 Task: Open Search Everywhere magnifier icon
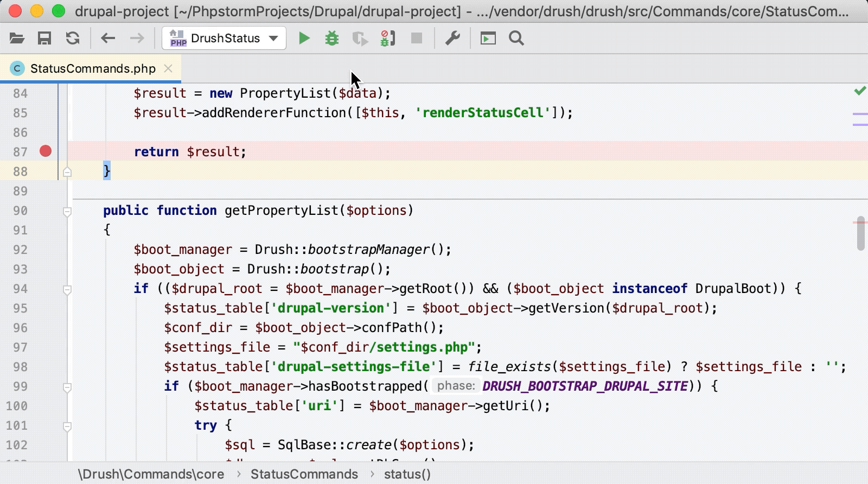click(x=516, y=39)
